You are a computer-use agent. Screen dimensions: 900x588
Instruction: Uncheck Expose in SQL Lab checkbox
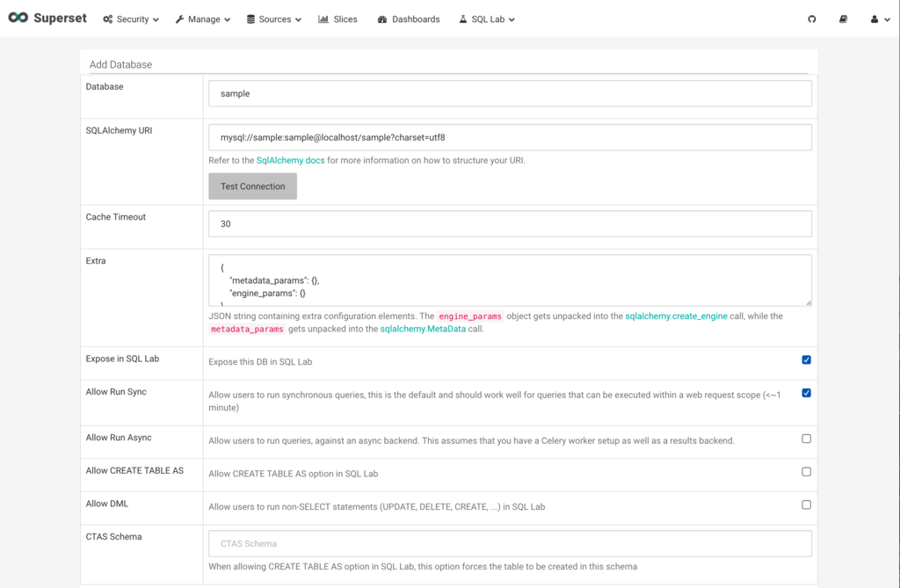click(x=807, y=360)
